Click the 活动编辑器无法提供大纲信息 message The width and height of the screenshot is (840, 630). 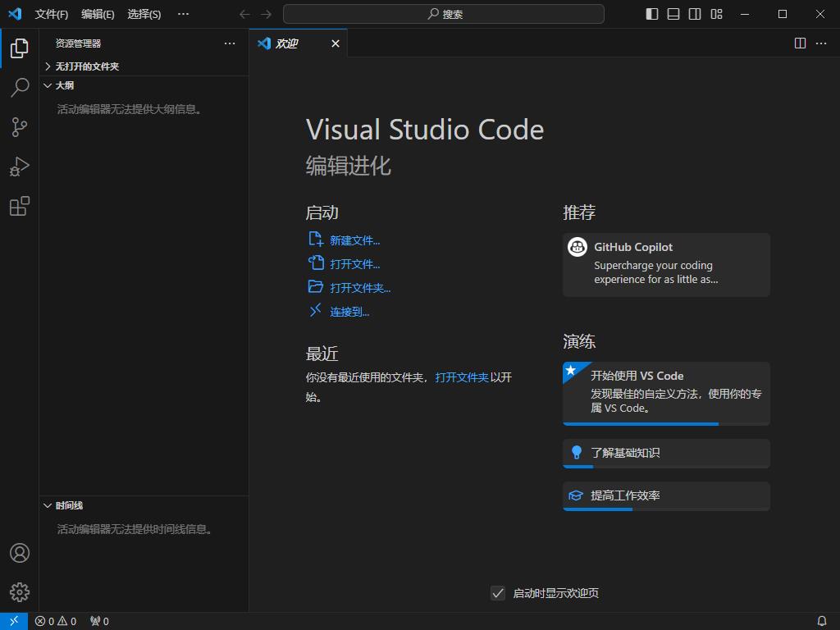(130, 109)
